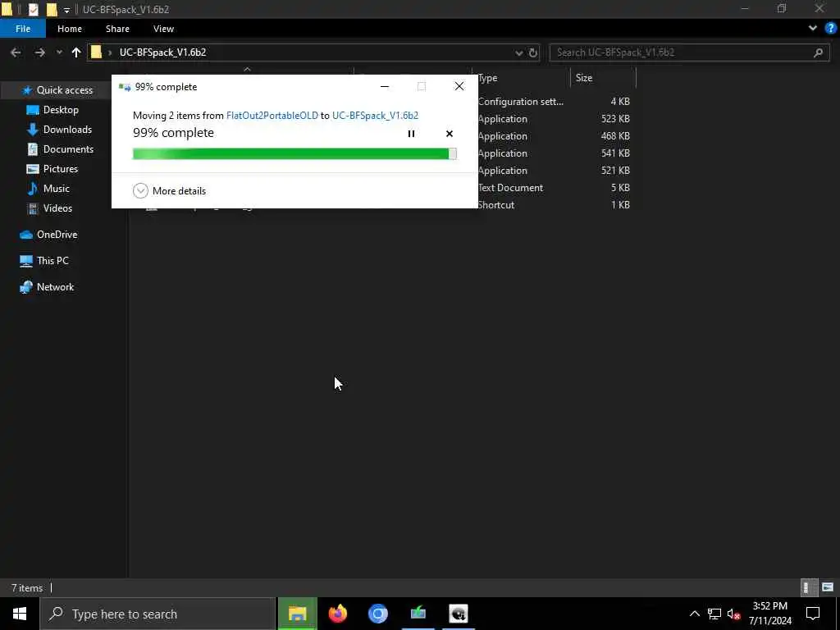This screenshot has height=630, width=840.
Task: Switch to details view layout icon
Action: pyautogui.click(x=808, y=587)
